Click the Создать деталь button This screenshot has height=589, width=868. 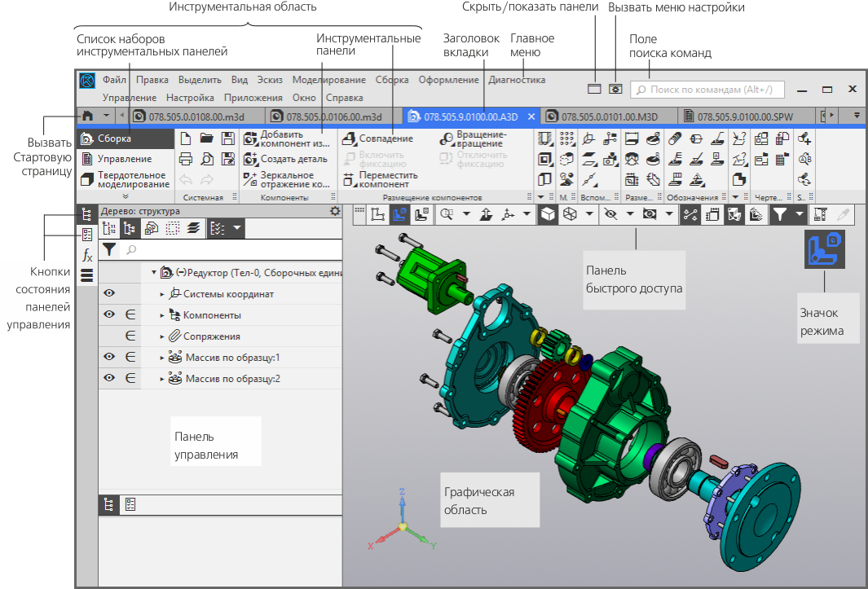[286, 159]
